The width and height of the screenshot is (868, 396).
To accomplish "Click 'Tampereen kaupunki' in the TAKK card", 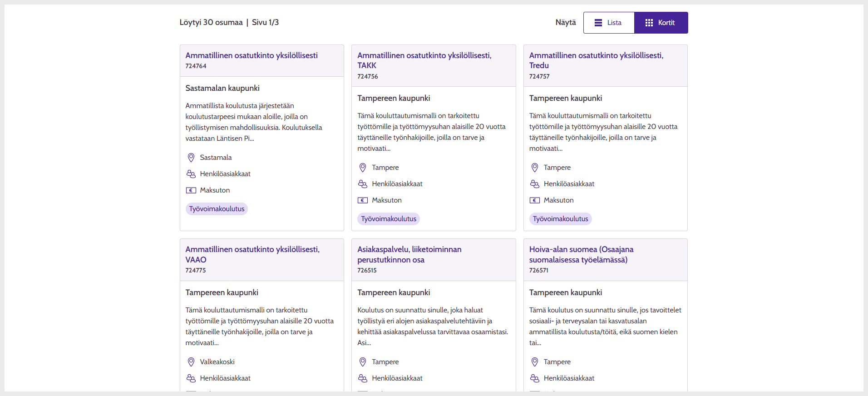I will point(394,98).
